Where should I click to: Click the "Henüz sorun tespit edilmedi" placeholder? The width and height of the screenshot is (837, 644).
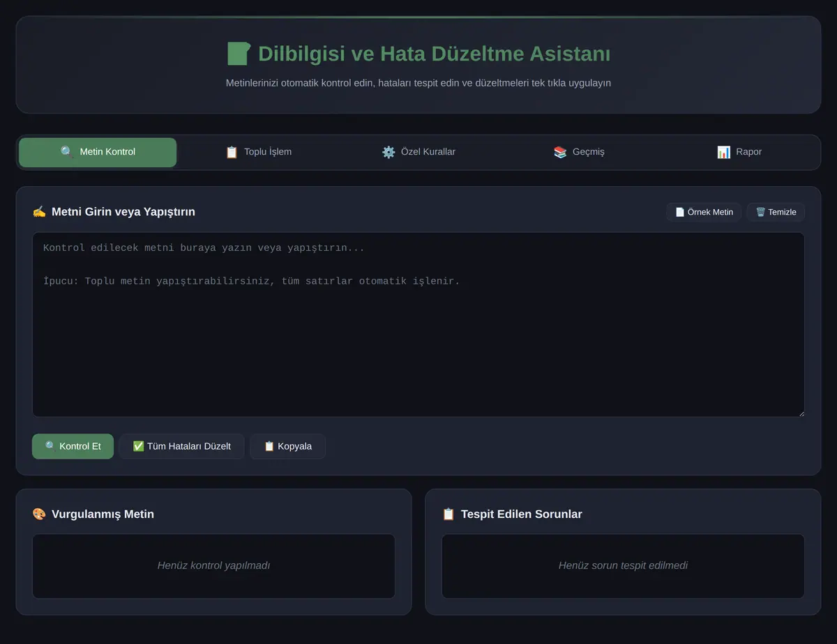coord(623,565)
